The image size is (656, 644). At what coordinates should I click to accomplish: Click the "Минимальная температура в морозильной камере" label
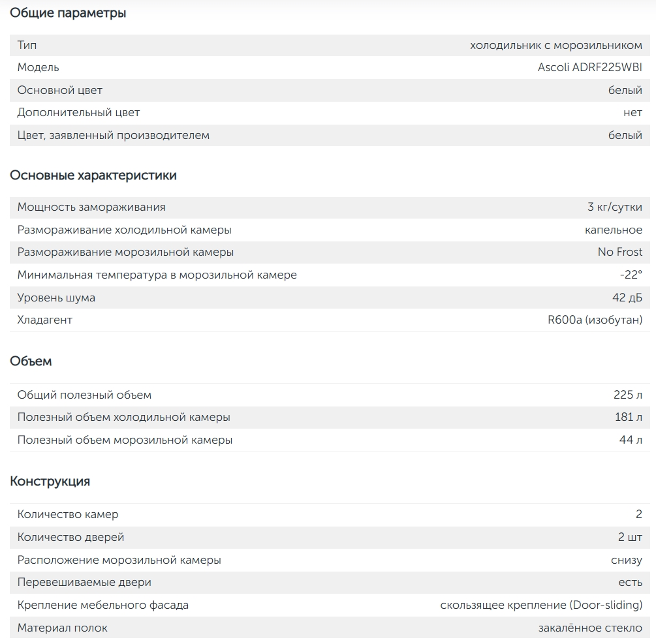pyautogui.click(x=157, y=275)
